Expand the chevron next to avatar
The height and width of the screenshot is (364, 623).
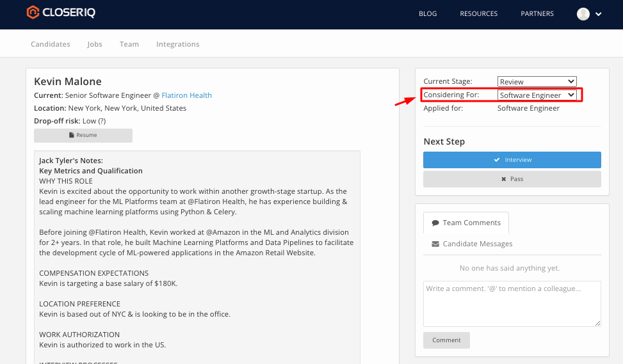tap(599, 14)
